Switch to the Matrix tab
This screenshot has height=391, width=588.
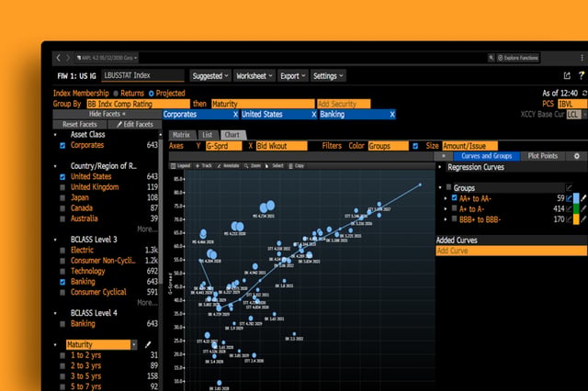[x=182, y=135]
